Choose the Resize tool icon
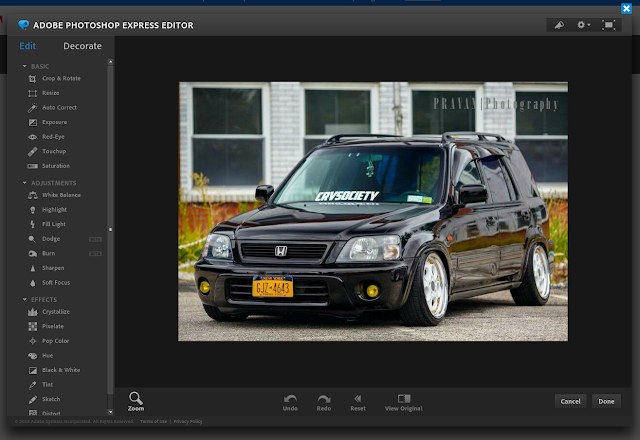 coord(33,93)
